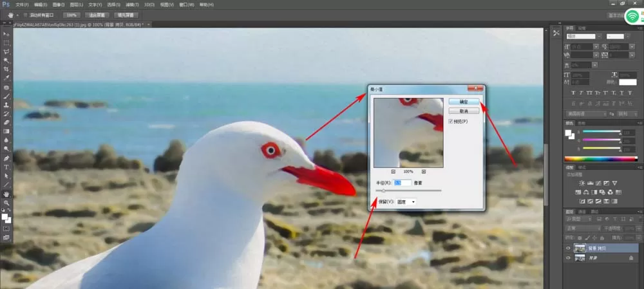Add a Photo Filter adjustment
Viewport: 644px width, 289px height.
(603, 192)
